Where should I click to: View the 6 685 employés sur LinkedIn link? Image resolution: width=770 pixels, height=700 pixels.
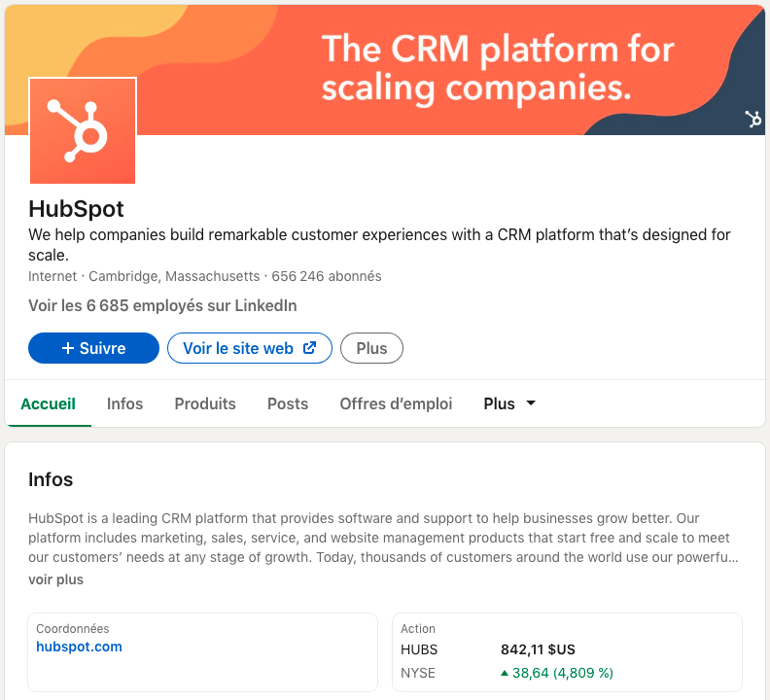[162, 305]
